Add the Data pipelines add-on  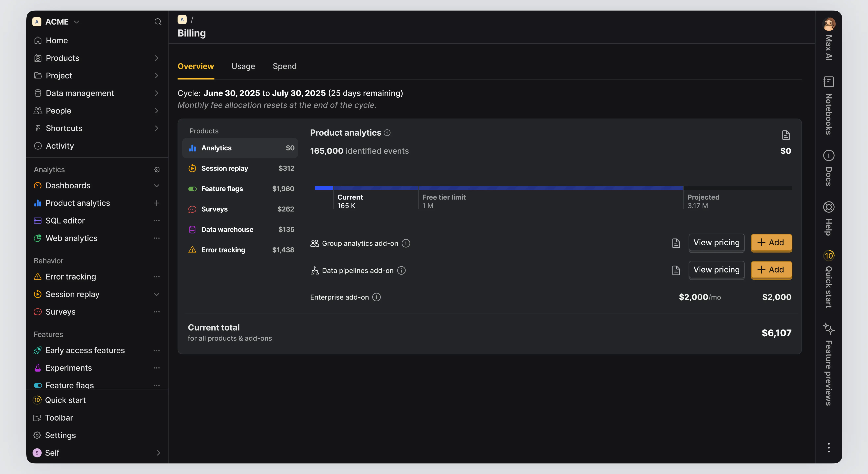coord(771,270)
